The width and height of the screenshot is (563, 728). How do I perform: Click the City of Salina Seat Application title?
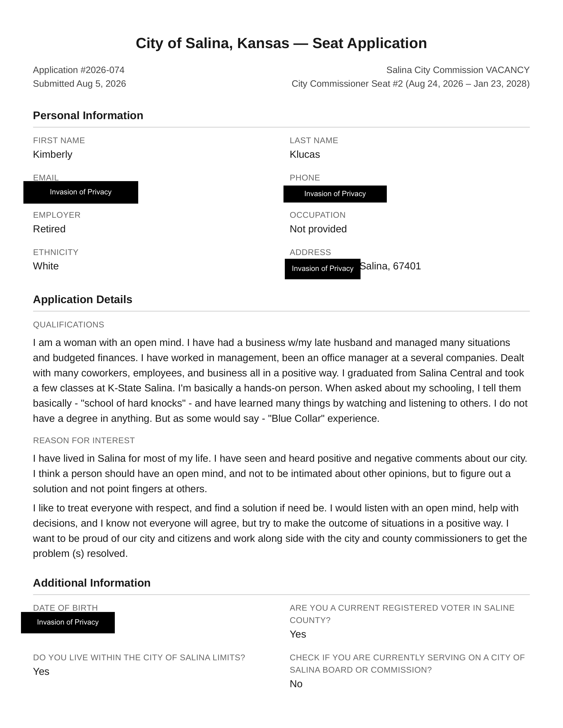tap(281, 43)
